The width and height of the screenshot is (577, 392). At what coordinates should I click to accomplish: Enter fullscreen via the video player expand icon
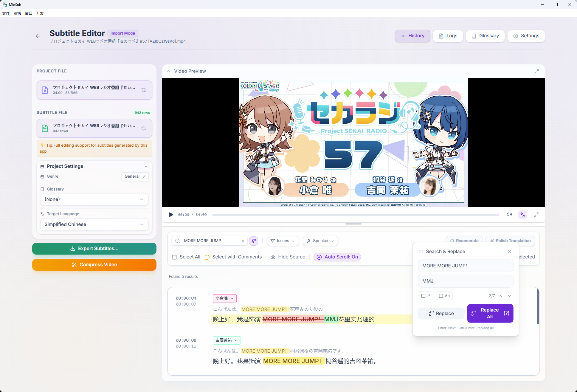[x=536, y=215]
